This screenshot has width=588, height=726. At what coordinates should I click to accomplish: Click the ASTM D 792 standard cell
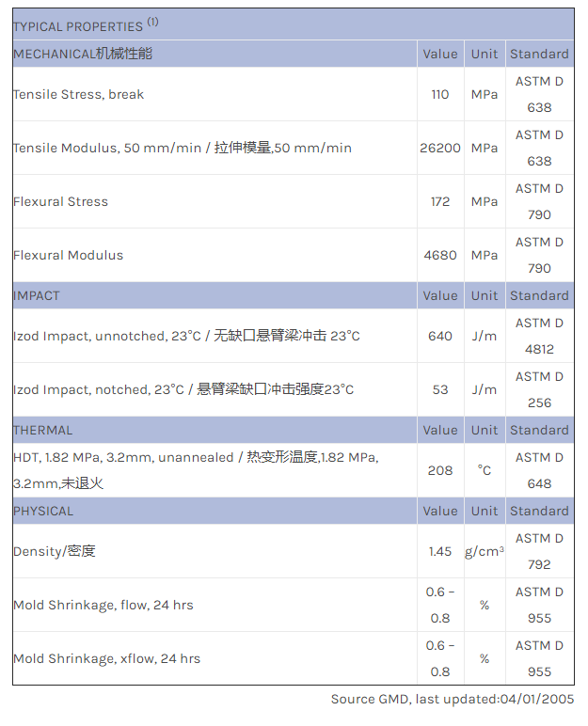click(539, 551)
